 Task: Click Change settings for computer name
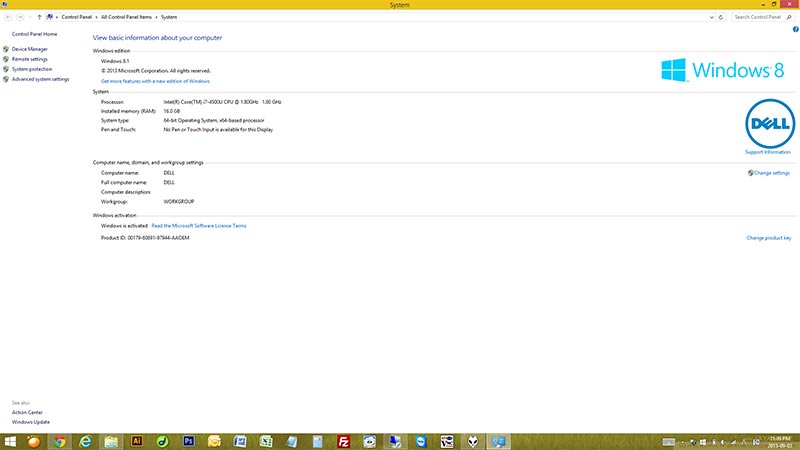[771, 173]
